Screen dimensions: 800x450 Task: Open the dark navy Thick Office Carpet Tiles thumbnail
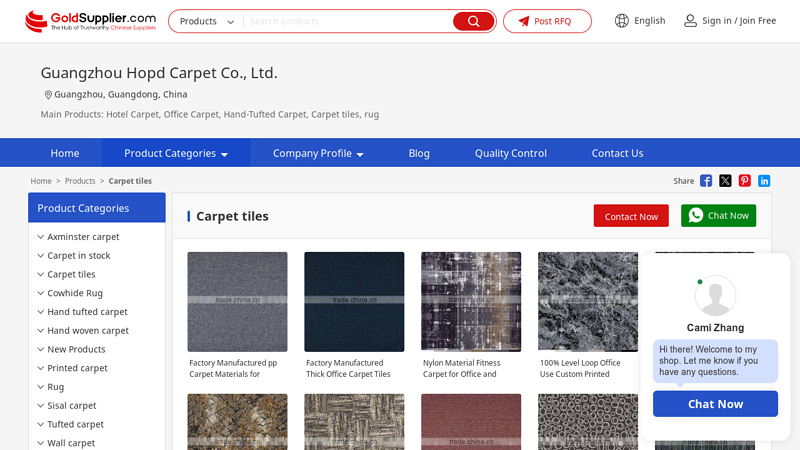pyautogui.click(x=354, y=302)
